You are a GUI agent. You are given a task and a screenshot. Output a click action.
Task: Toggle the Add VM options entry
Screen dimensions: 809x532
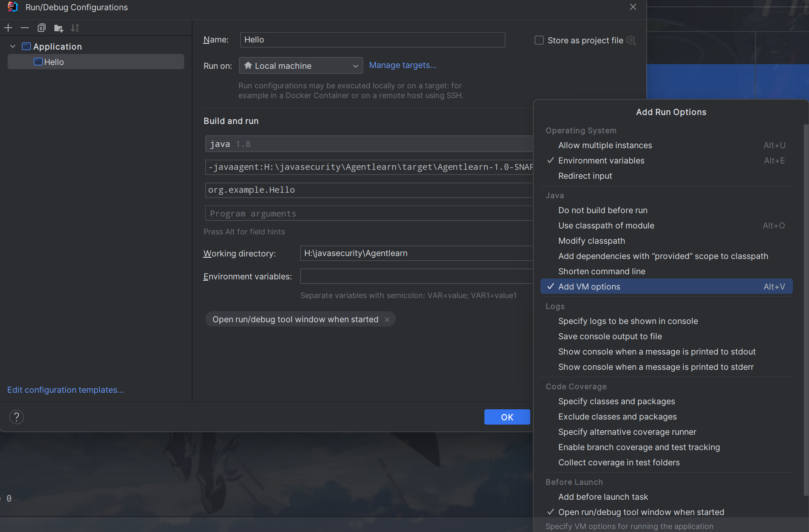[x=667, y=287]
